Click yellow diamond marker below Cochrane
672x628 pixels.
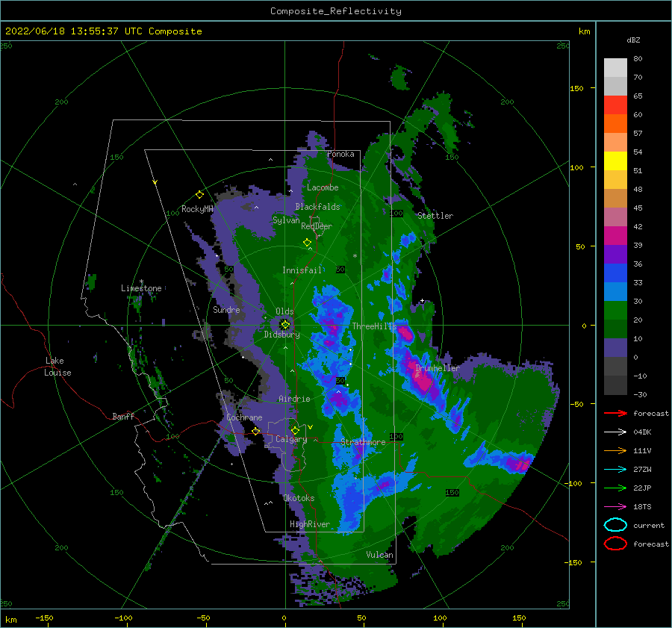(x=255, y=431)
